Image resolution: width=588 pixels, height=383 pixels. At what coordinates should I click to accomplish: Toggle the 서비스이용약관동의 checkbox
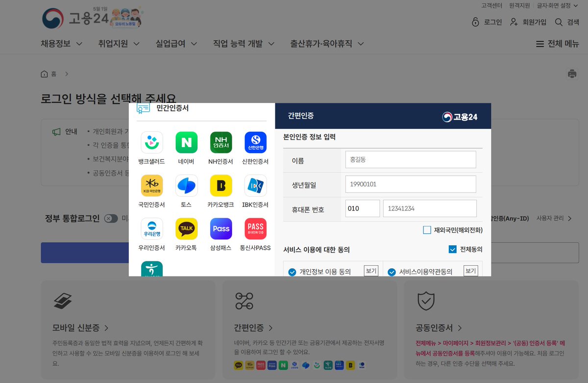coord(392,272)
